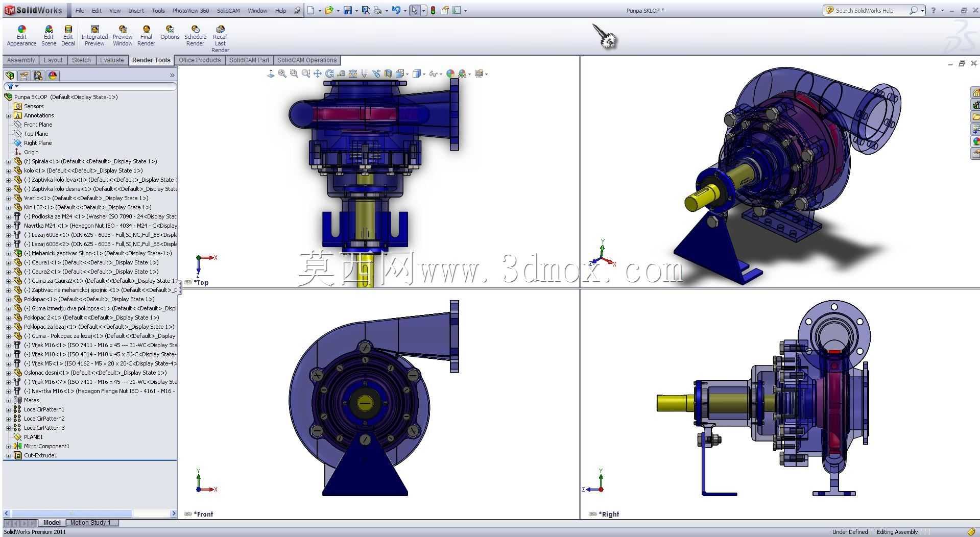Select the Edit Decal tool
The width and height of the screenshot is (980, 537).
coord(68,36)
